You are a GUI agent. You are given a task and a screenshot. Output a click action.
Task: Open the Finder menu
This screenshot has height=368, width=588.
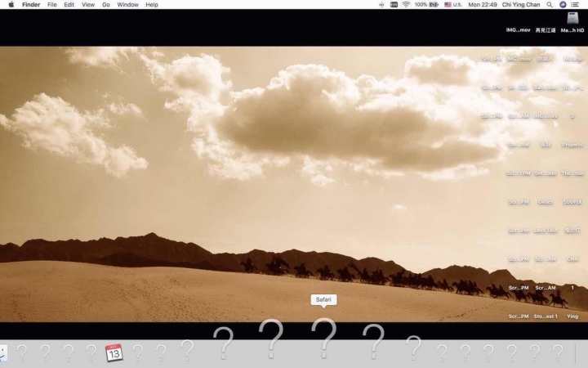[x=31, y=5]
